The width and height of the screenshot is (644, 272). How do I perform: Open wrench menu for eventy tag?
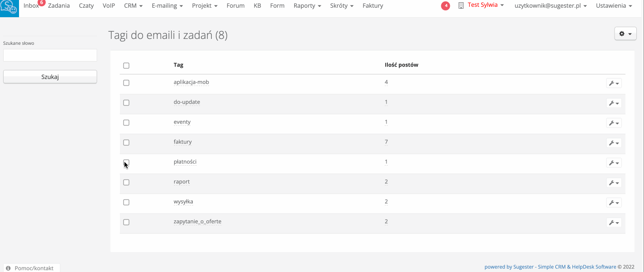(x=614, y=123)
